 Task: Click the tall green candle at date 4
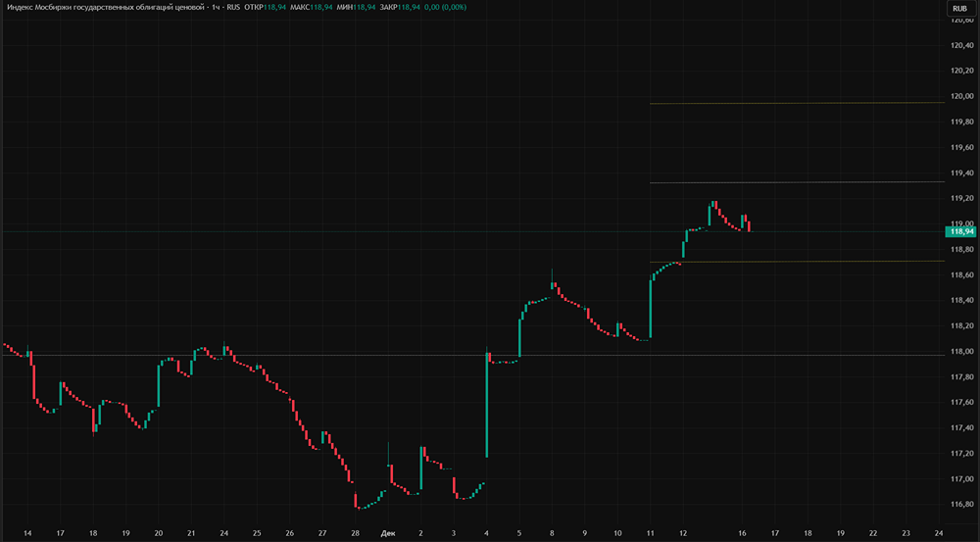click(x=487, y=404)
